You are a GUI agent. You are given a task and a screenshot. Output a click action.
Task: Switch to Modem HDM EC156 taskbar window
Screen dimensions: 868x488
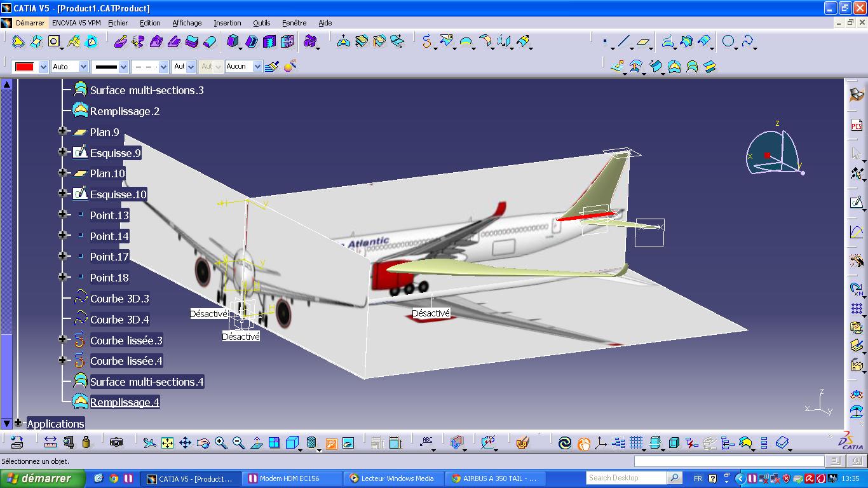291,478
